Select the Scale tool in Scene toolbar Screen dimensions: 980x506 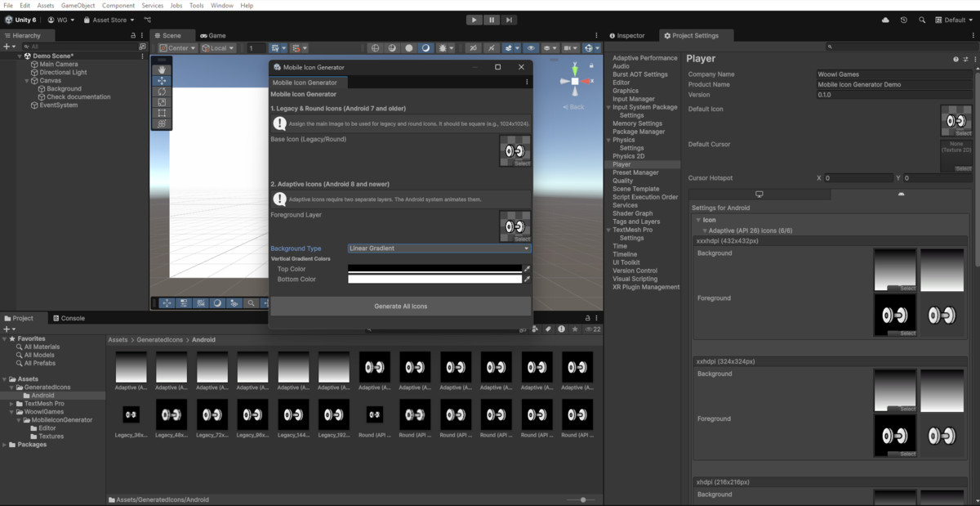point(162,102)
